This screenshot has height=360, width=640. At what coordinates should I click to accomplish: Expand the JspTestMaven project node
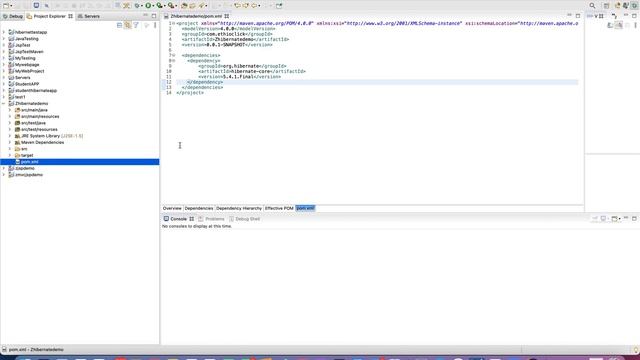coord(4,52)
